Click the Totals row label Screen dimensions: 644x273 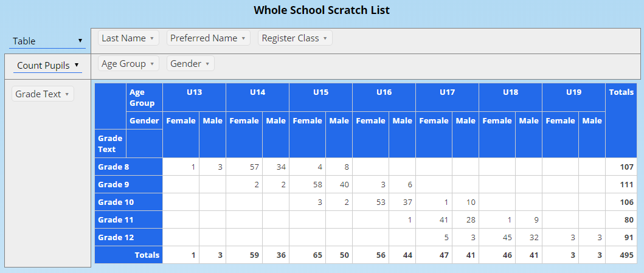point(147,255)
